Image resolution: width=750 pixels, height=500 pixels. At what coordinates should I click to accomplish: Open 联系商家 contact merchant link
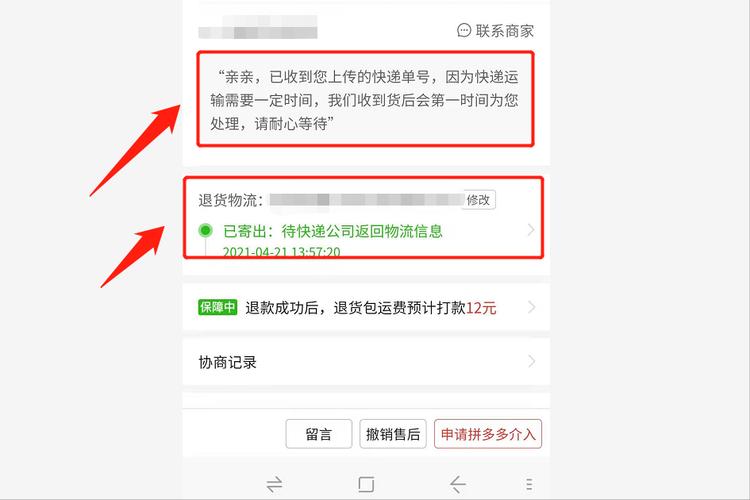point(496,31)
